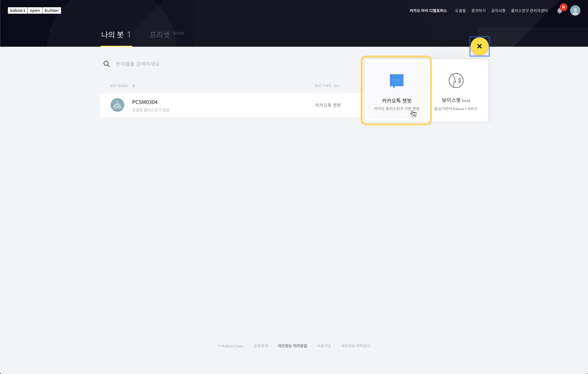588x374 pixels.
Task: Click the kakao i open builder logo
Action: (x=34, y=11)
